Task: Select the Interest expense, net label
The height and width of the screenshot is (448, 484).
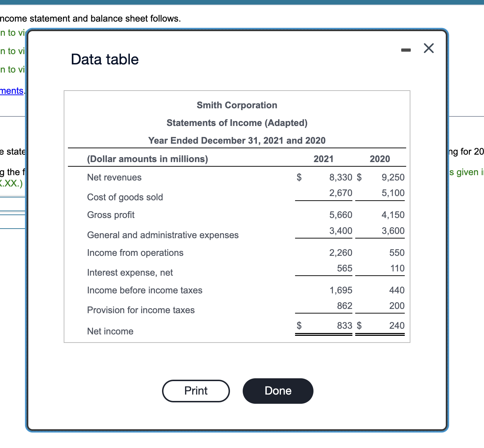Action: (x=130, y=272)
